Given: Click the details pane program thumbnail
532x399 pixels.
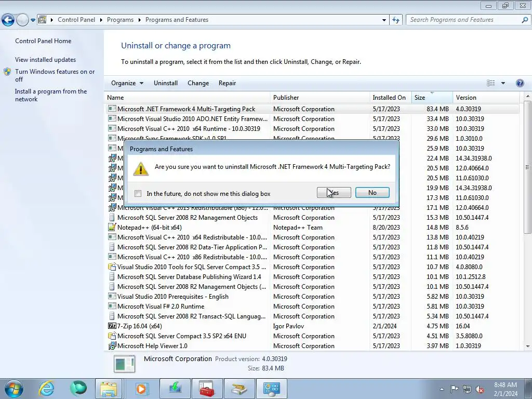Looking at the screenshot, I should [125, 363].
